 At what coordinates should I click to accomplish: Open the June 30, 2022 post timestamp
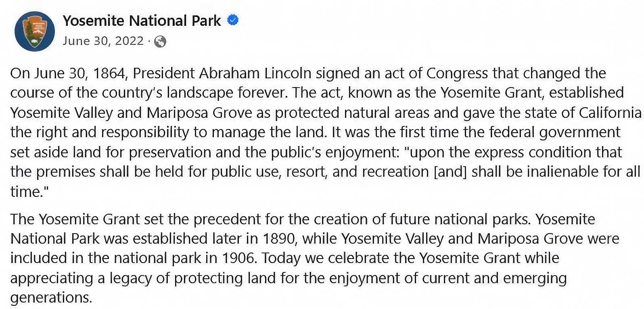(x=103, y=41)
